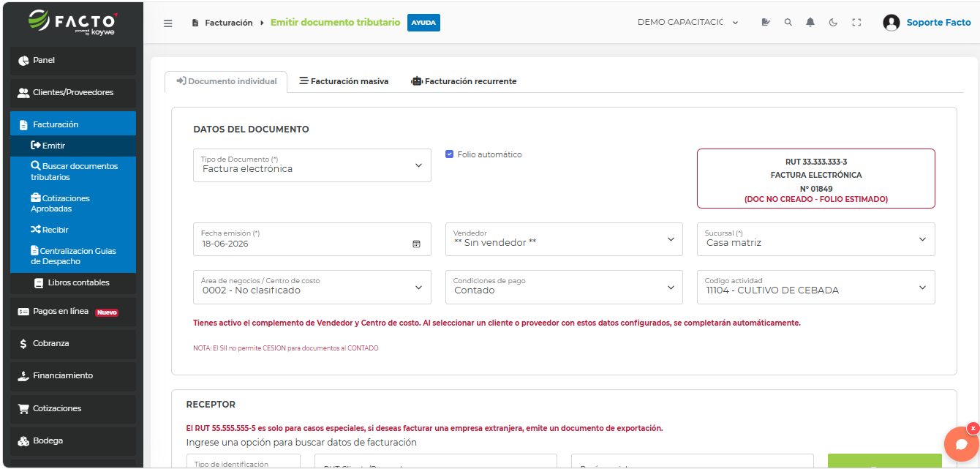Open notifications bell icon
The height and width of the screenshot is (469, 980).
[x=810, y=23]
